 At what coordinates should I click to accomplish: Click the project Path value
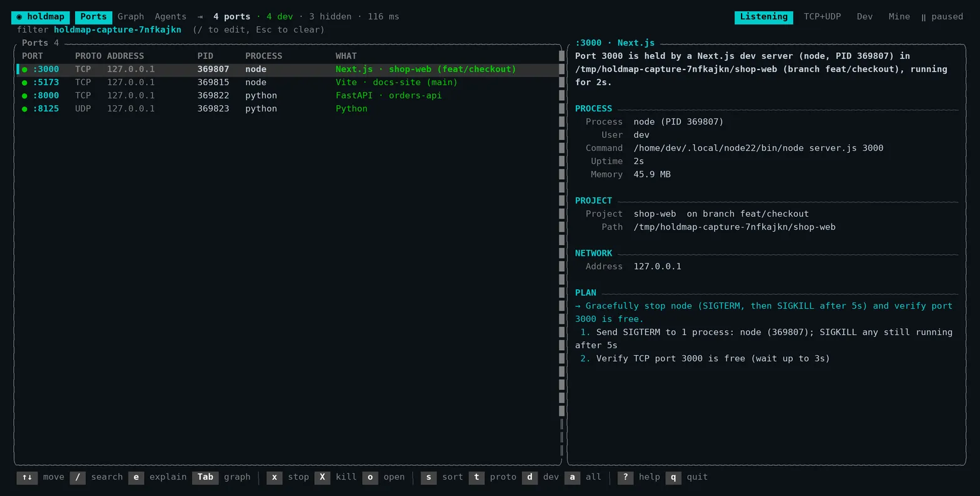tap(735, 227)
